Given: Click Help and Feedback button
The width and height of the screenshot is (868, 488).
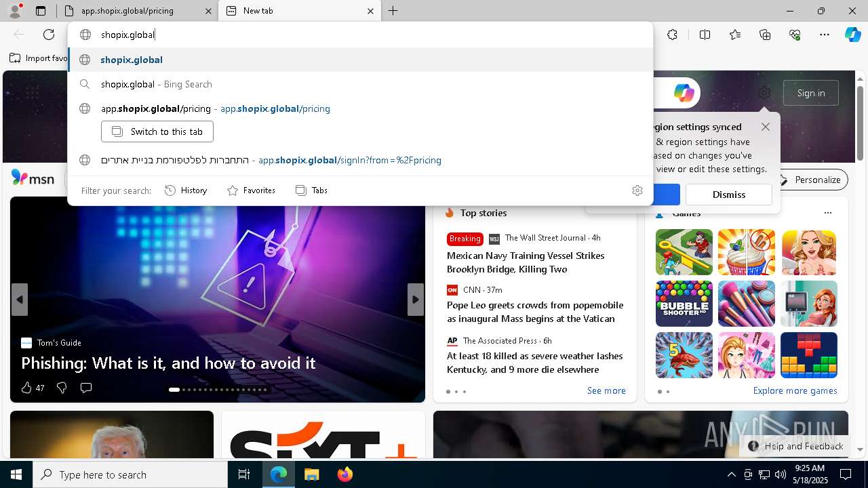Looking at the screenshot, I should pyautogui.click(x=795, y=446).
